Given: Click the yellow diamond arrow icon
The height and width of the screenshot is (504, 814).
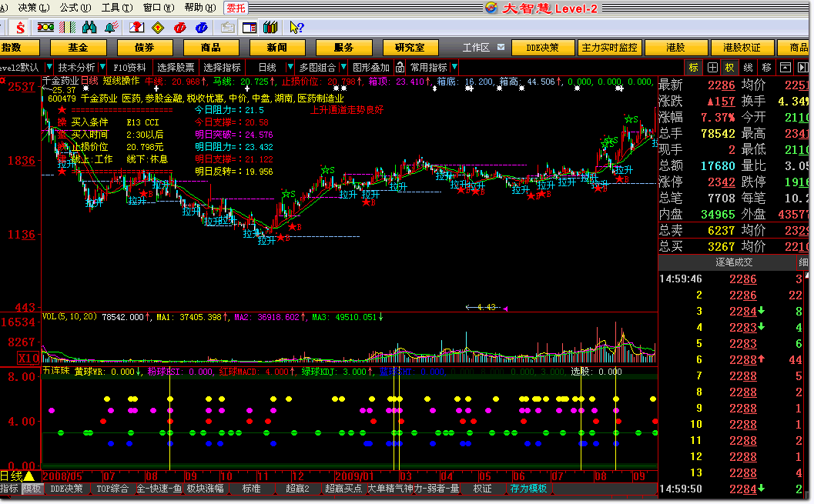Looking at the screenshot, I should pyautogui.click(x=159, y=27).
